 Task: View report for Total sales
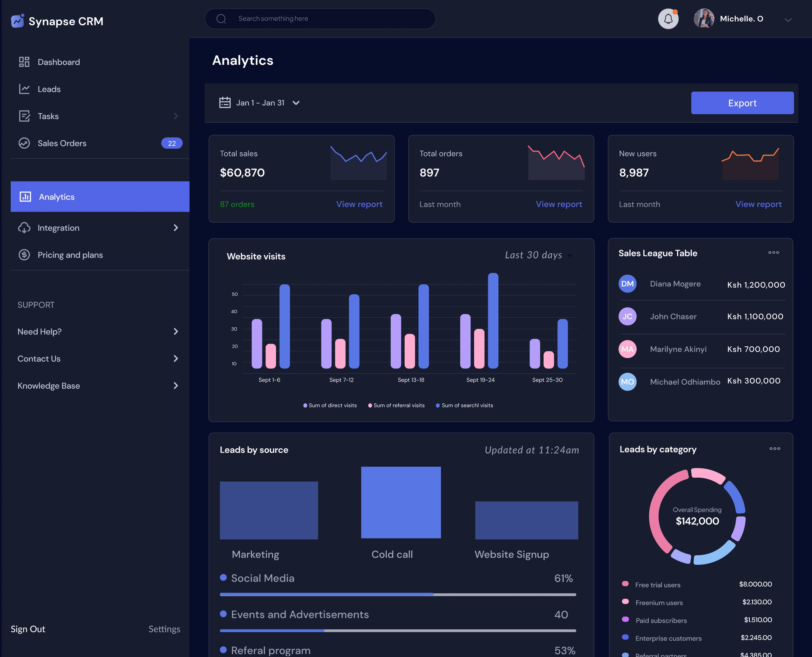tap(359, 204)
